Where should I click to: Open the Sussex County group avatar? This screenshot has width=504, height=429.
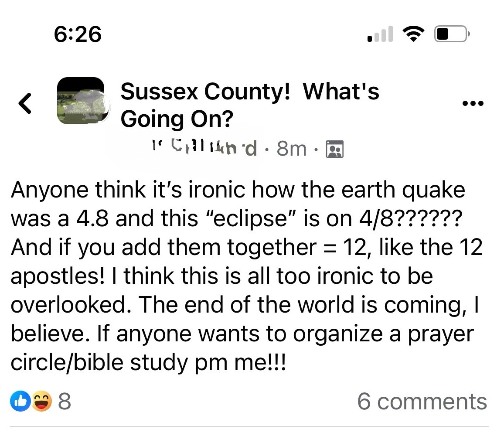click(x=81, y=101)
